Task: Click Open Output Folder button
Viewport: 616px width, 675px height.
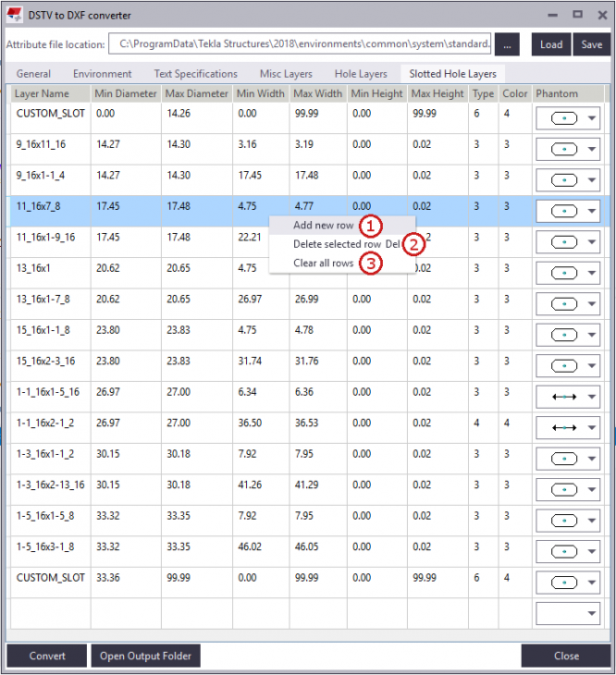Action: pyautogui.click(x=145, y=656)
